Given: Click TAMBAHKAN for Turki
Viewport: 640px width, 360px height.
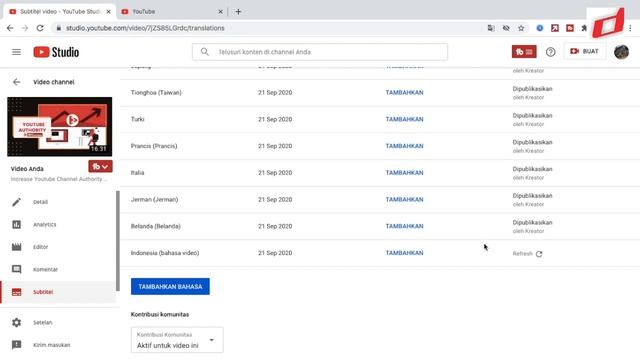Looking at the screenshot, I should pyautogui.click(x=404, y=119).
